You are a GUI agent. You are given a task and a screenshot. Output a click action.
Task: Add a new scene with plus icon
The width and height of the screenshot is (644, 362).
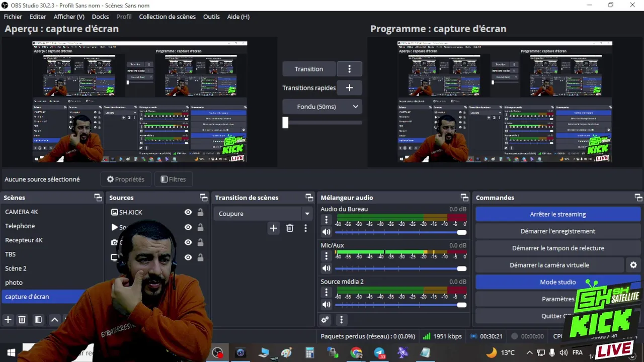coord(8,320)
